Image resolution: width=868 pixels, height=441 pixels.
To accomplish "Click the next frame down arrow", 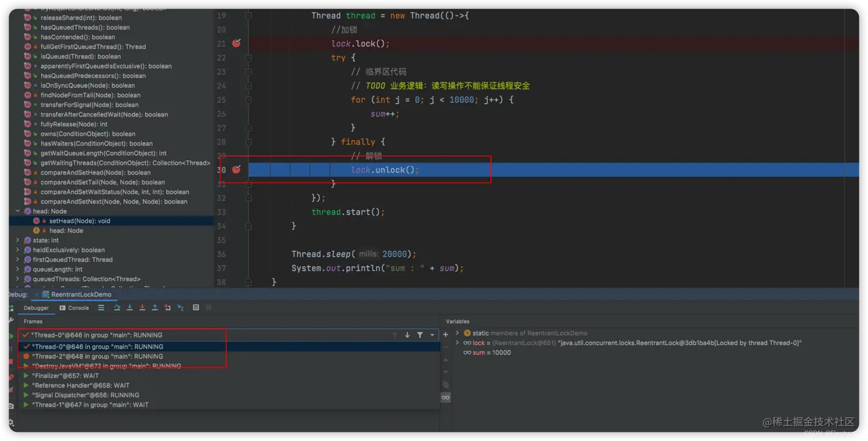I will 408,335.
